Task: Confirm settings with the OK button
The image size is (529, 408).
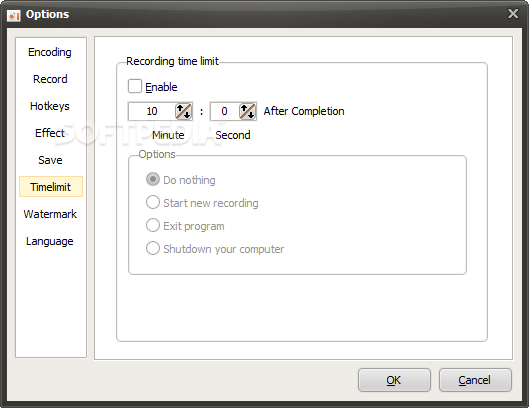Action: pos(394,380)
